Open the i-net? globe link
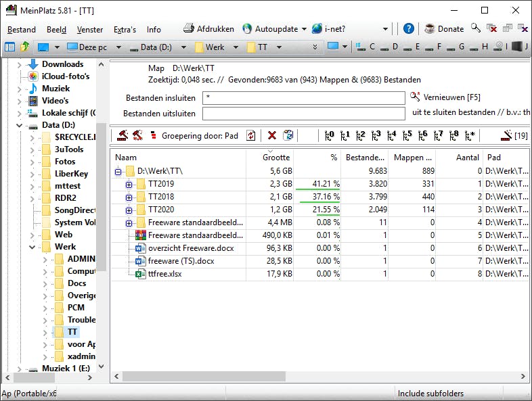The width and height of the screenshot is (532, 401). (x=328, y=29)
